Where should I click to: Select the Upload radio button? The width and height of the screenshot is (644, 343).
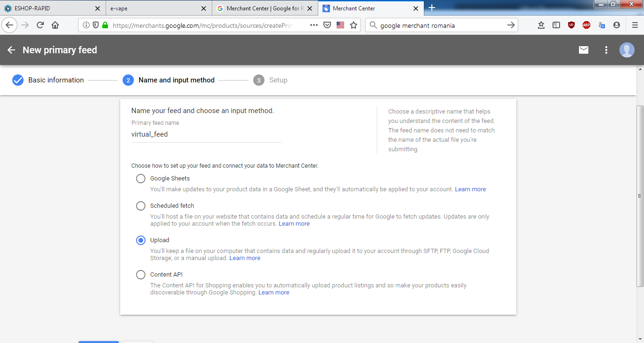pyautogui.click(x=140, y=240)
